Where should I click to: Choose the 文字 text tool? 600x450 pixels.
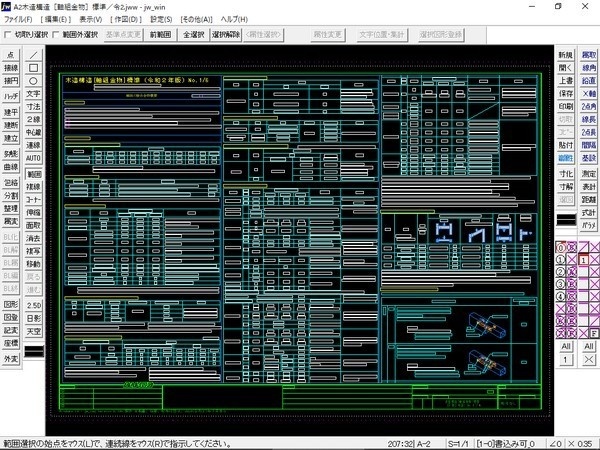(x=33, y=94)
